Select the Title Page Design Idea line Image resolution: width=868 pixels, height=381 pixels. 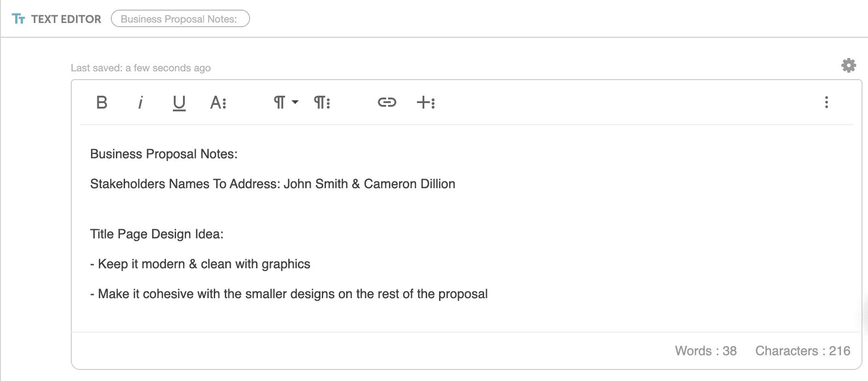coord(156,234)
